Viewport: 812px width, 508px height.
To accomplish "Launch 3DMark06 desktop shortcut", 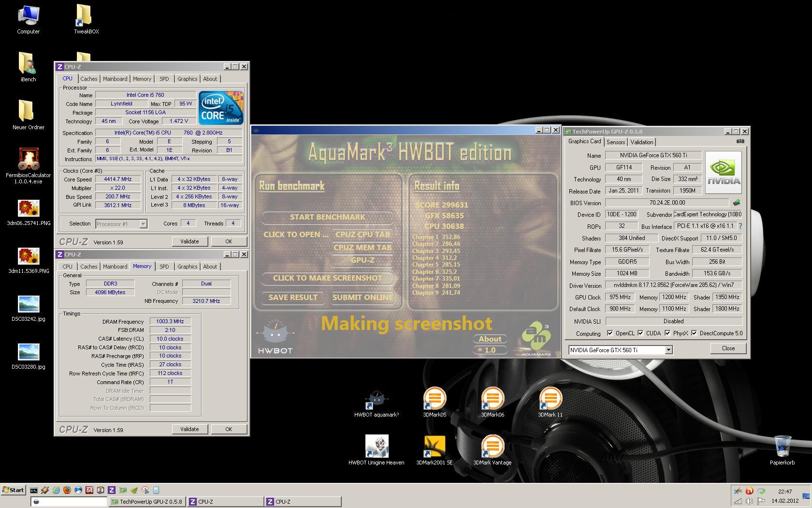I will [x=493, y=403].
